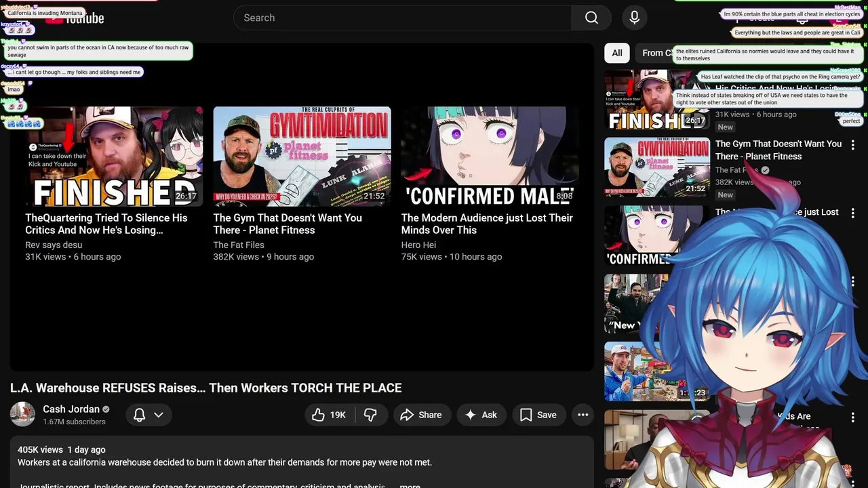
Task: Open The Gym That Doesn't Want You title
Action: click(288, 224)
